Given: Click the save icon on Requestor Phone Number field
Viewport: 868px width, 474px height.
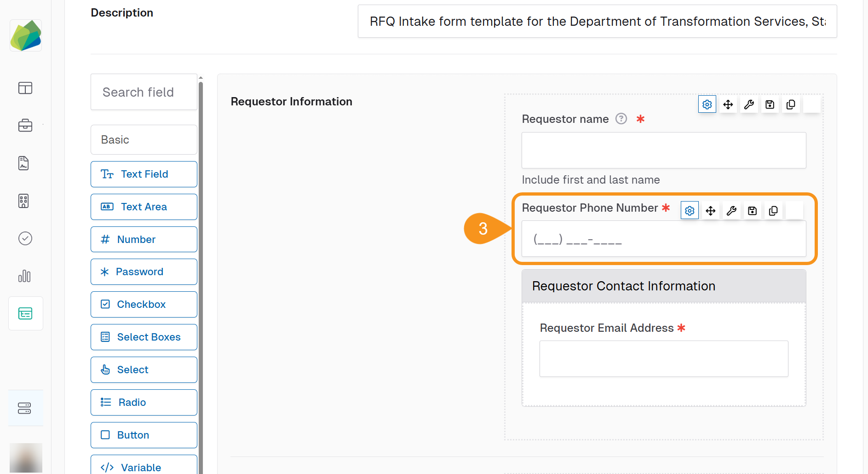Looking at the screenshot, I should point(752,211).
